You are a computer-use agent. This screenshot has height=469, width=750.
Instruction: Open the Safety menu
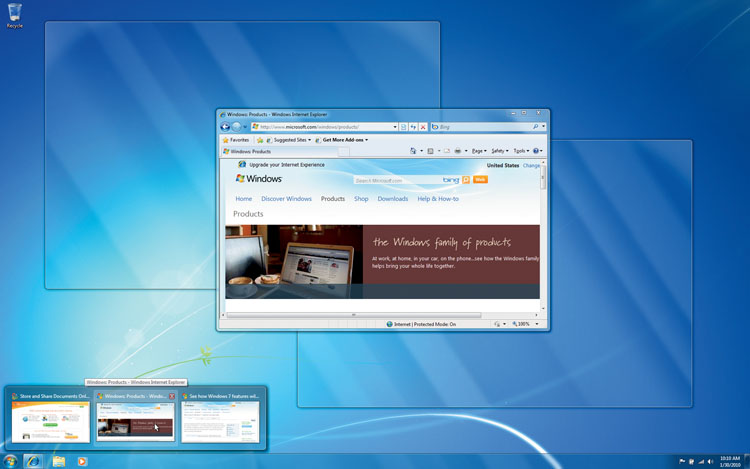[500, 151]
